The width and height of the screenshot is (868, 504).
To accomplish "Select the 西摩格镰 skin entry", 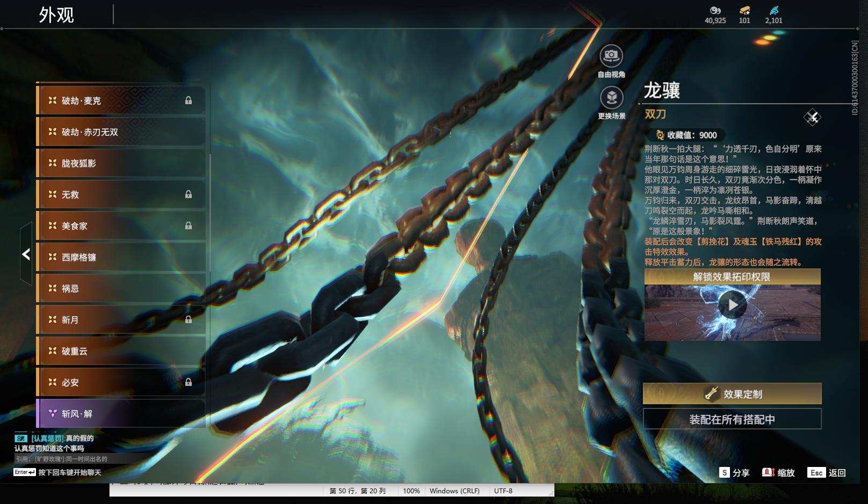I will pyautogui.click(x=121, y=257).
